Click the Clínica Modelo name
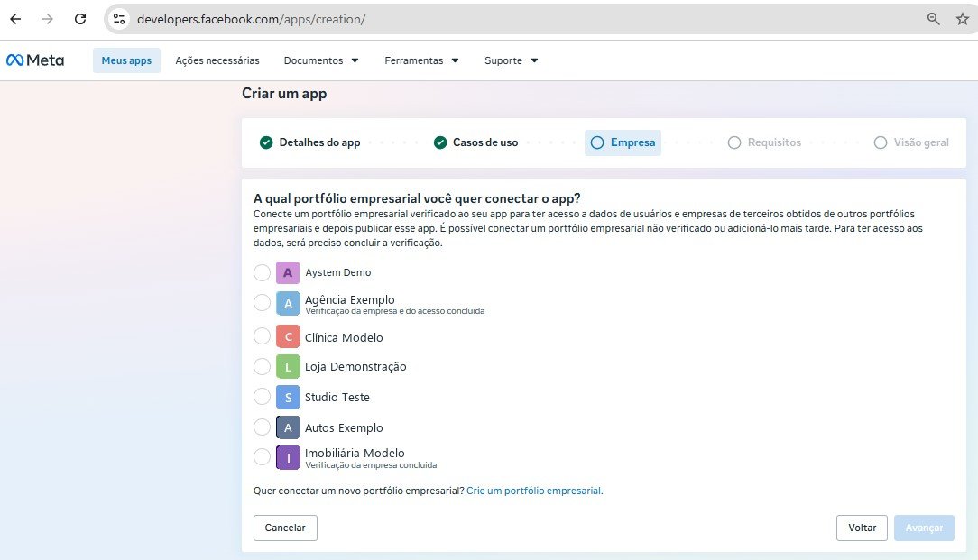 pos(344,337)
